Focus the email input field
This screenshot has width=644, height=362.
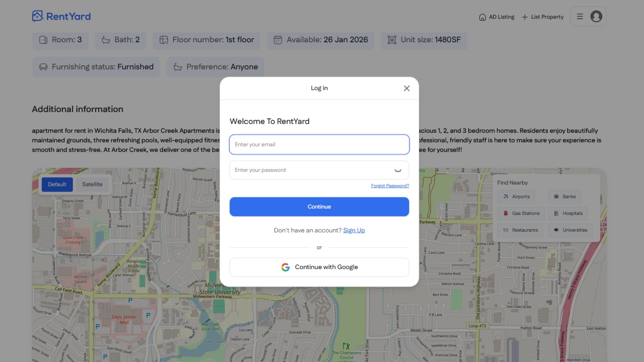pos(319,144)
